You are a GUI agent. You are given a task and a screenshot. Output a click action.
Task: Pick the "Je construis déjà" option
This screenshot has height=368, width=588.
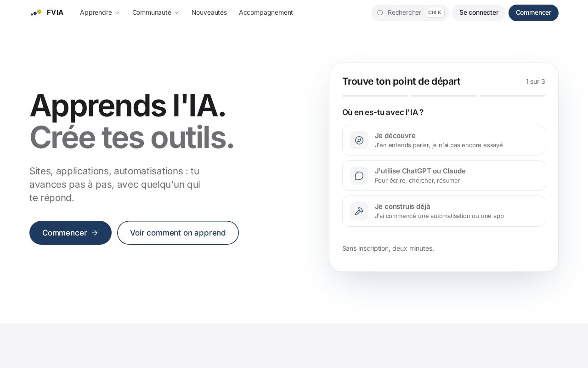(444, 211)
